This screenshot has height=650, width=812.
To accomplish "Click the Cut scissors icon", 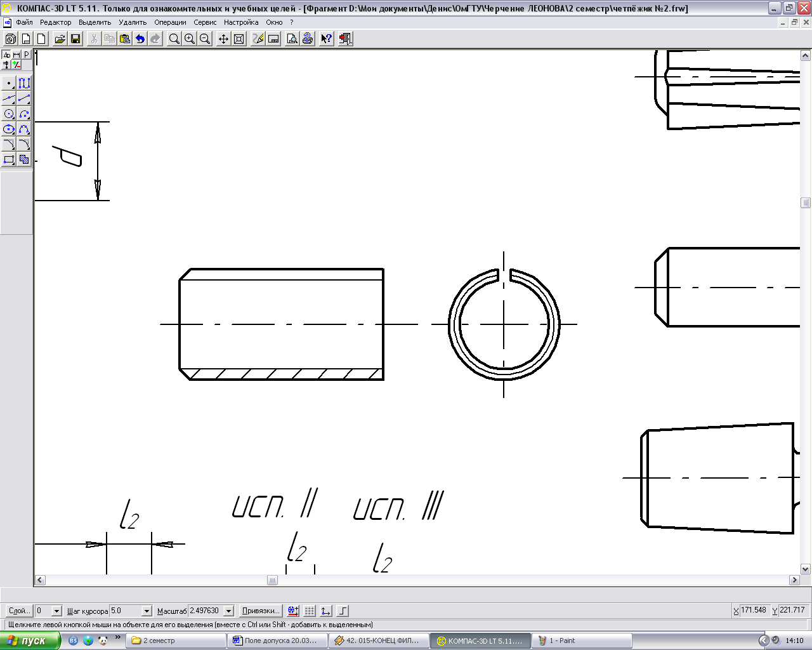I will click(94, 39).
